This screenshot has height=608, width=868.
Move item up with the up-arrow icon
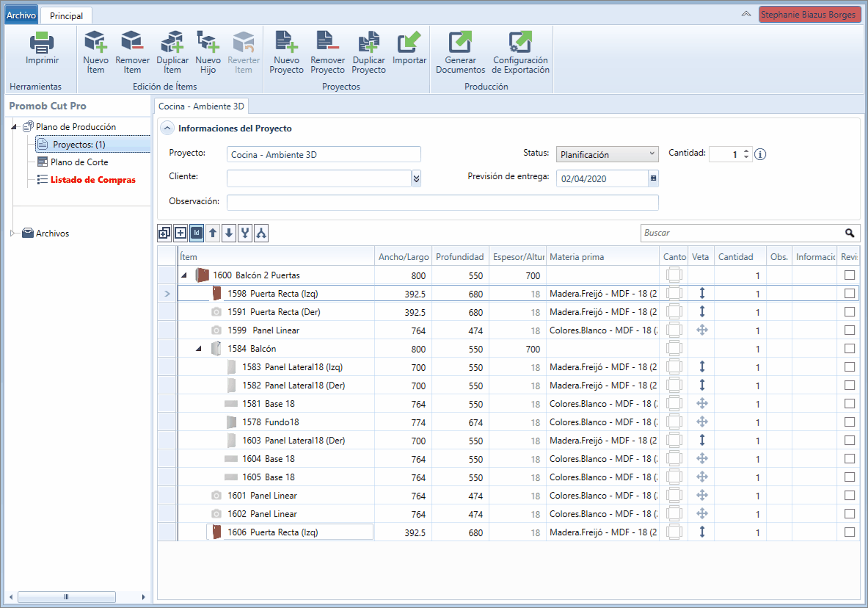[213, 234]
